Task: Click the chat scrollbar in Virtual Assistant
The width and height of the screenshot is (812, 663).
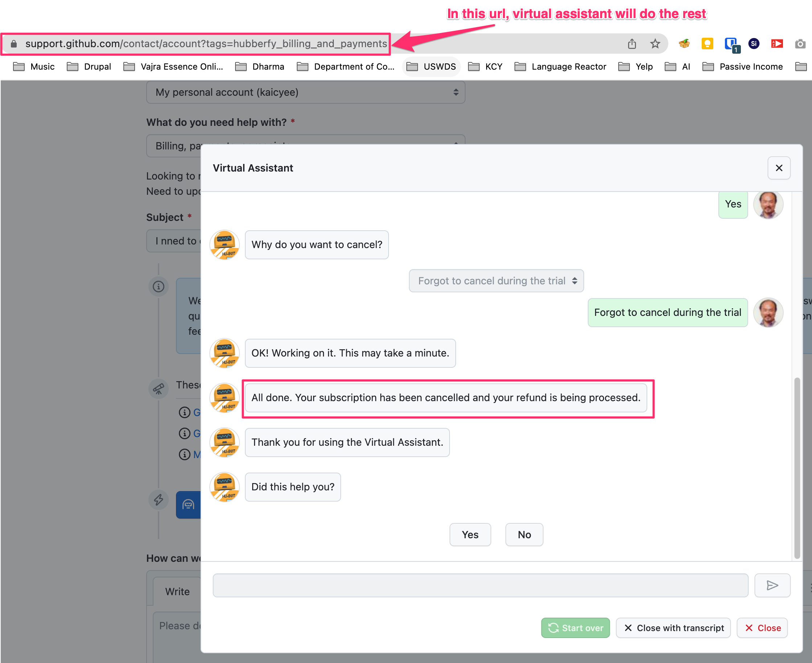Action: click(797, 468)
